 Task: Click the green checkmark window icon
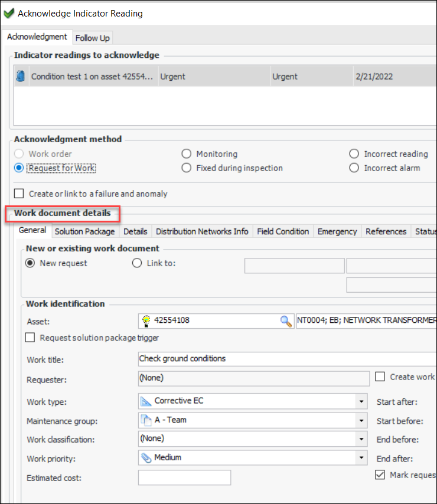[9, 13]
